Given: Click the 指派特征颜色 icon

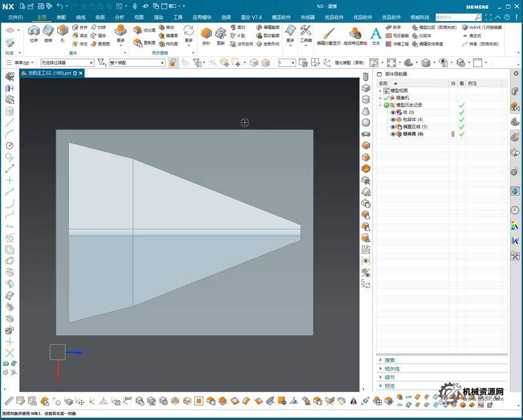Looking at the screenshot, I should [355, 34].
